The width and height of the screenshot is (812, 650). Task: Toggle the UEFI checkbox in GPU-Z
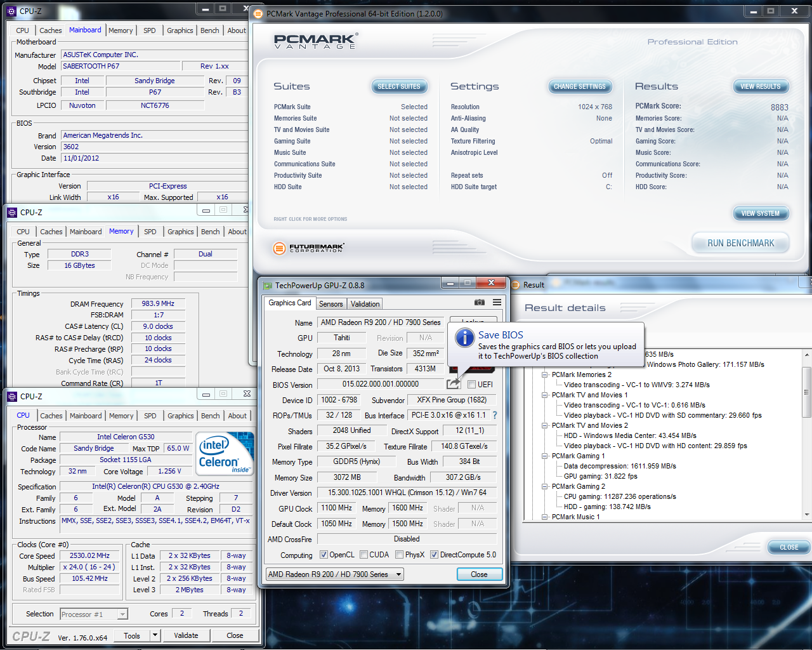coord(471,384)
